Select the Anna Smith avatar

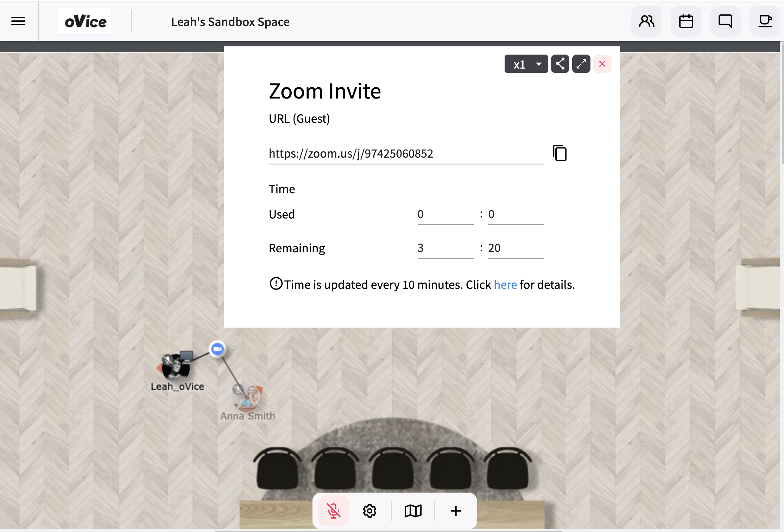coord(247,398)
